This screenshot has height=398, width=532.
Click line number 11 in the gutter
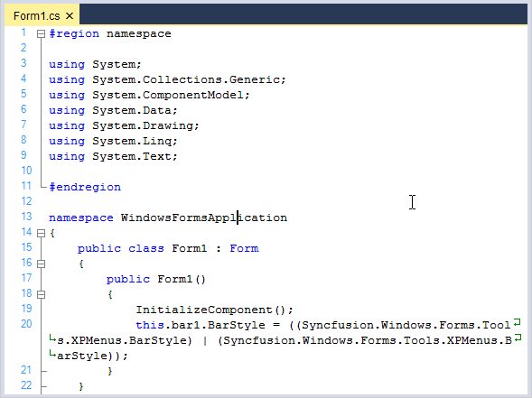[x=26, y=186]
